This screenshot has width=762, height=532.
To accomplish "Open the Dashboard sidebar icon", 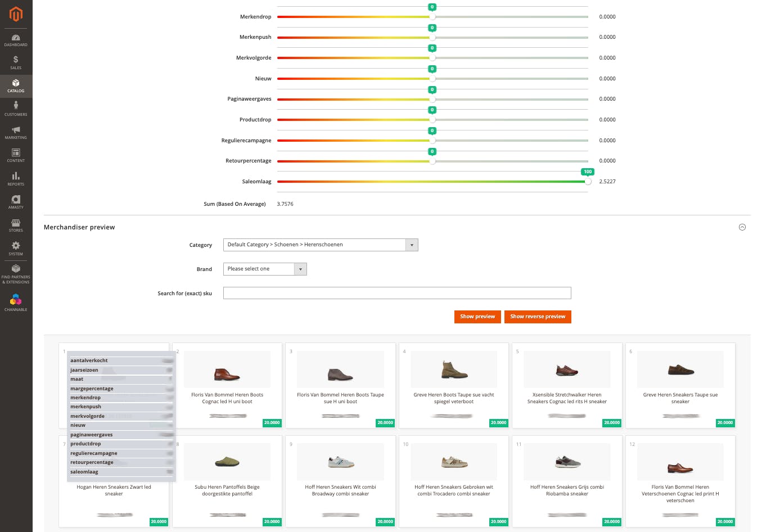I will point(16,40).
